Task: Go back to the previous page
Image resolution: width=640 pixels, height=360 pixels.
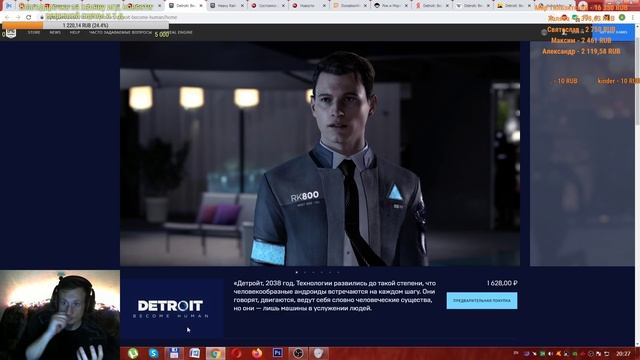Action: pos(7,17)
